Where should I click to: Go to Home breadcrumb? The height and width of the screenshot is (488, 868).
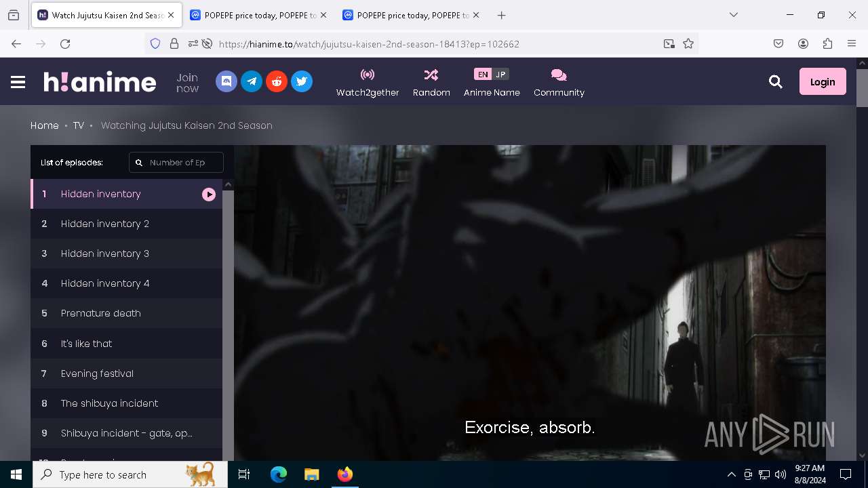(x=45, y=125)
